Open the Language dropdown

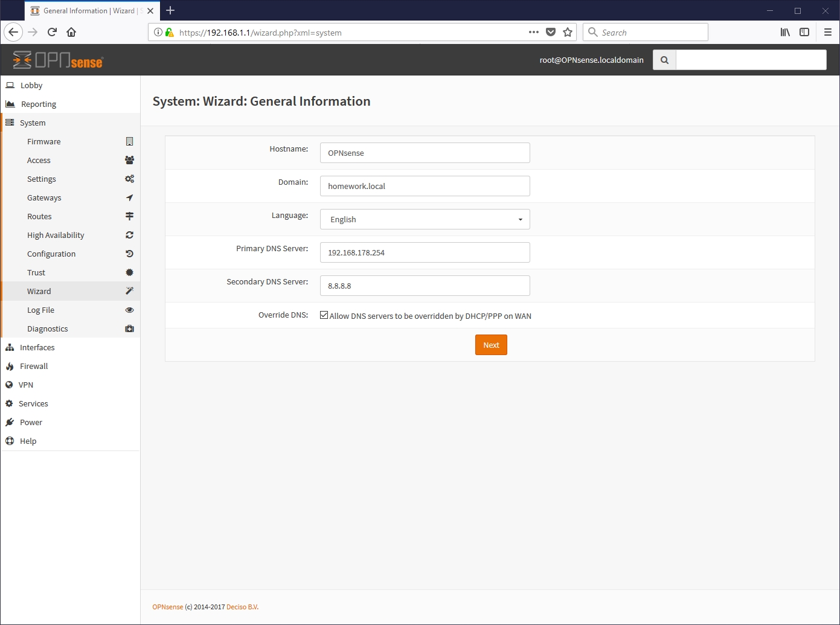425,219
